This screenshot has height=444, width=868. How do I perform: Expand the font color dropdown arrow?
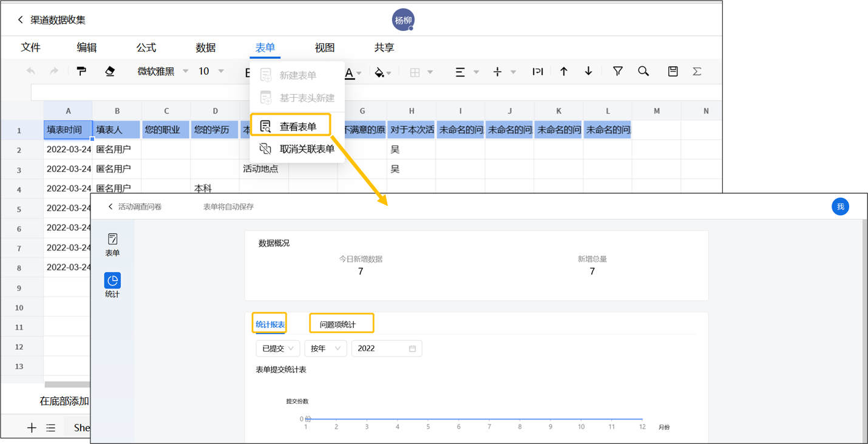click(x=359, y=73)
